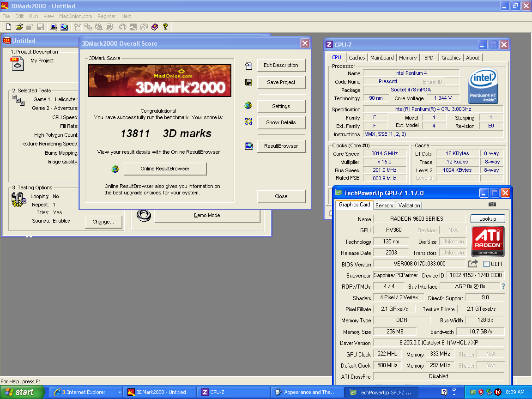
Task: Open the Edit menu
Action: point(20,16)
